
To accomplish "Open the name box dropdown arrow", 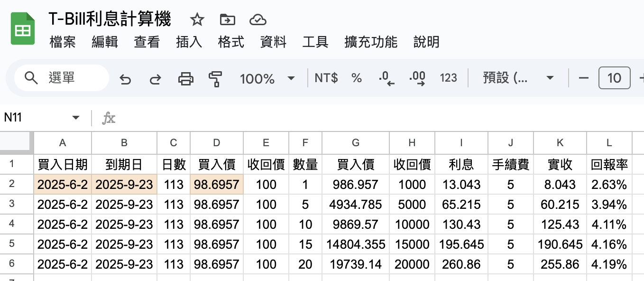I will point(75,118).
